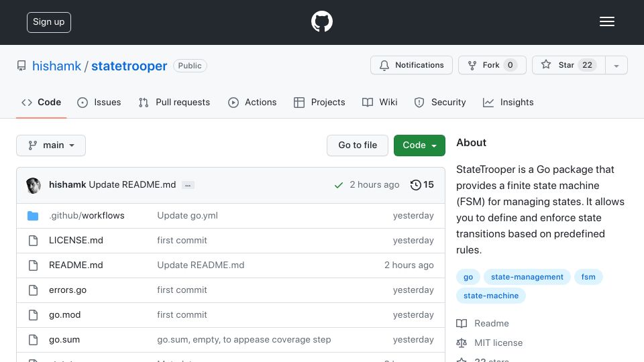This screenshot has width=644, height=362.
Task: Open the go.sum file
Action: tap(64, 339)
